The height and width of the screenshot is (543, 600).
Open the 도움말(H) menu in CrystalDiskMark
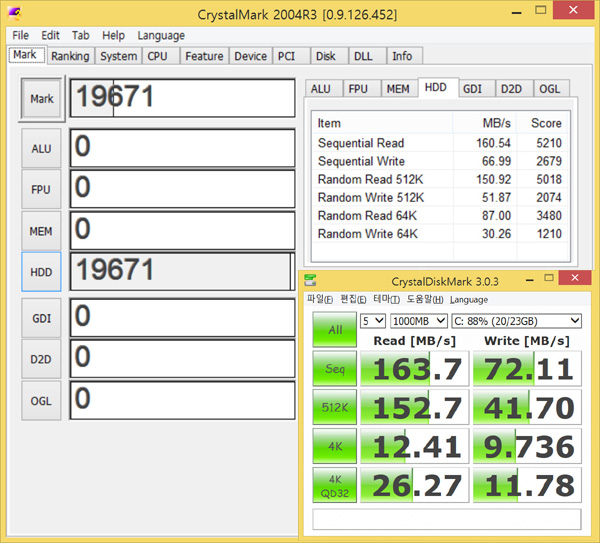tap(425, 299)
